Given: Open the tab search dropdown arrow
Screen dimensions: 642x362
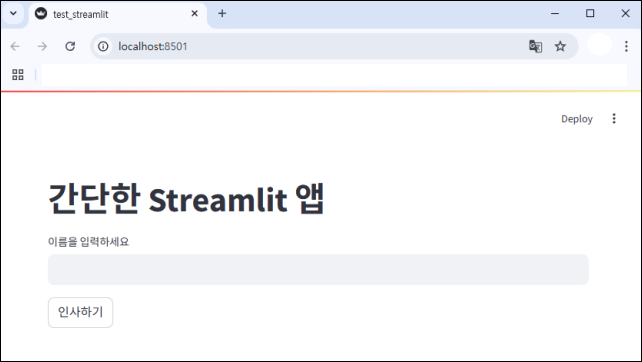Looking at the screenshot, I should point(14,14).
